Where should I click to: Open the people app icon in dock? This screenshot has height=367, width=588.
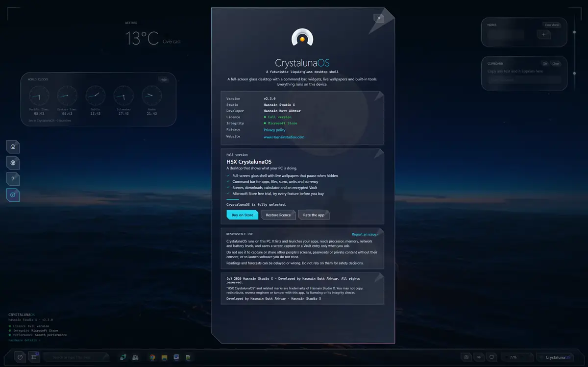(x=135, y=357)
